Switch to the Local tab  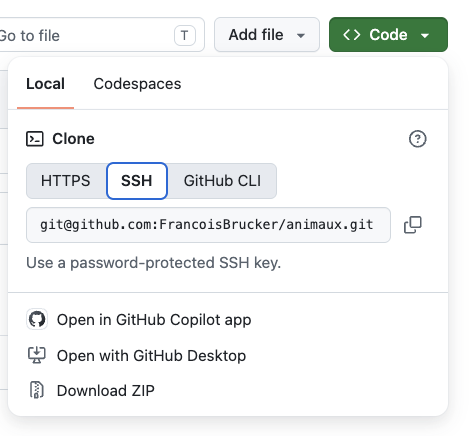(x=45, y=84)
